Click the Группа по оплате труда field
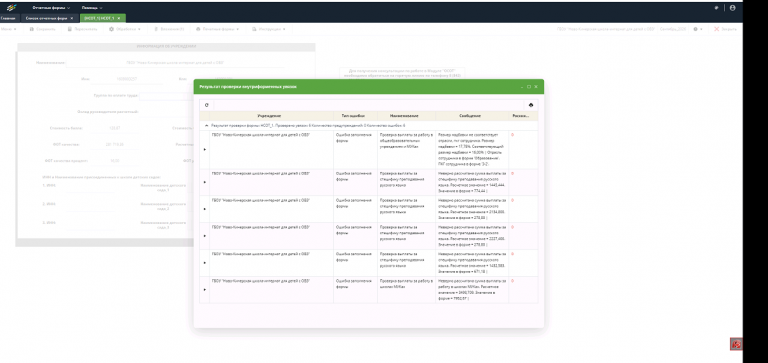 (x=167, y=96)
